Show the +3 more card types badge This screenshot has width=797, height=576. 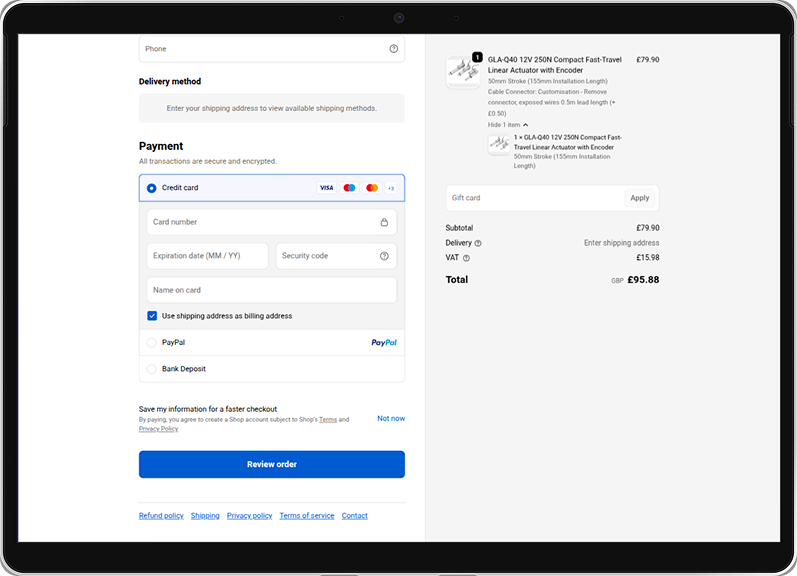[391, 188]
